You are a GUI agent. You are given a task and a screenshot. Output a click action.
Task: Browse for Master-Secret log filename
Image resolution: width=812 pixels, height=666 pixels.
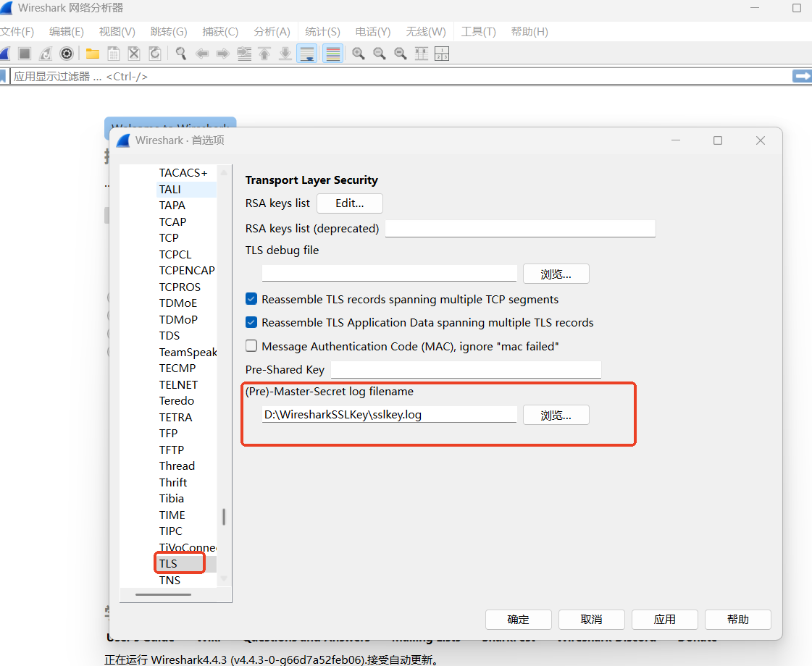556,415
